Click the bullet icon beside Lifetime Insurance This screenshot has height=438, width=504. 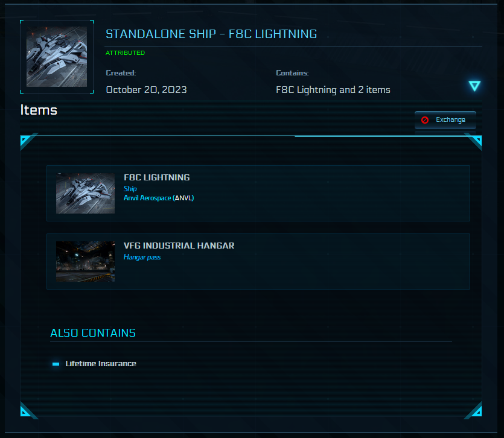pos(56,364)
